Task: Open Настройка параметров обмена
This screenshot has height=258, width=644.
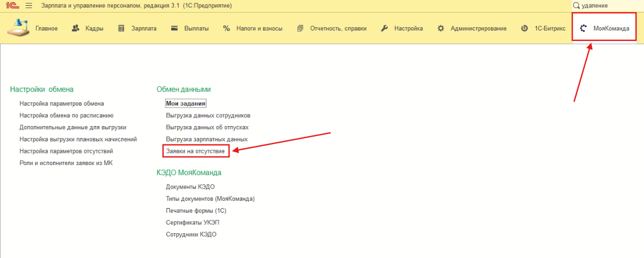Action: click(x=61, y=104)
